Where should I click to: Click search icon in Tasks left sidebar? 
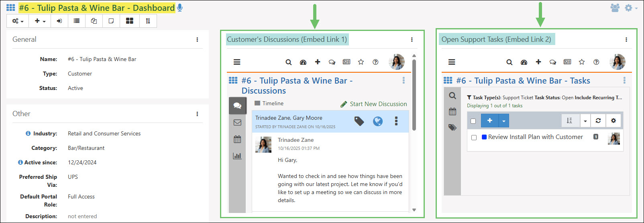click(x=452, y=96)
